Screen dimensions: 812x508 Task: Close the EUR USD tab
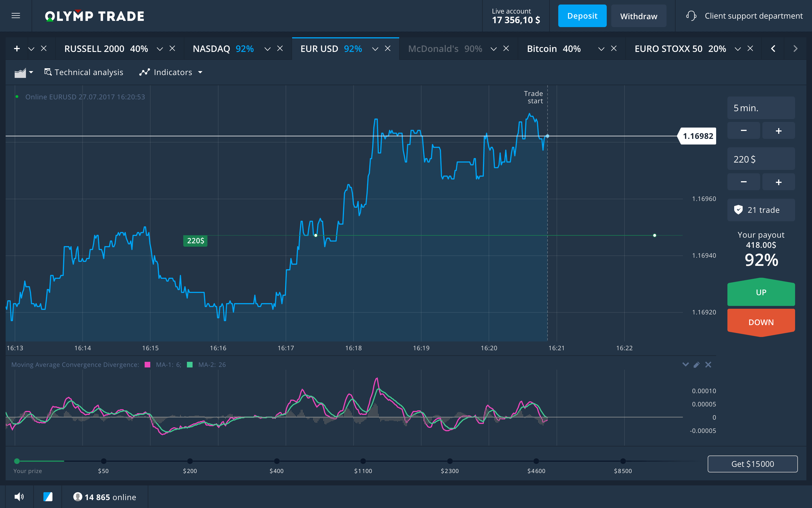(388, 48)
